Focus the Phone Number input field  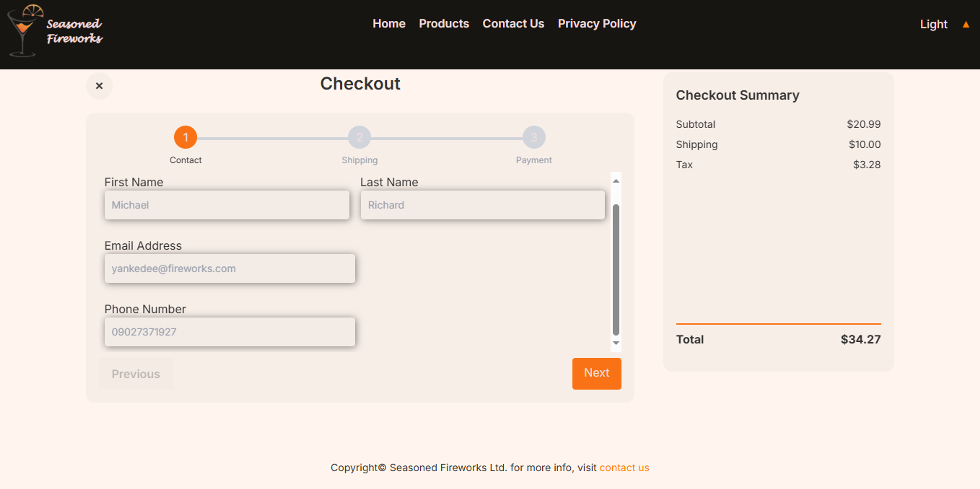pyautogui.click(x=230, y=332)
